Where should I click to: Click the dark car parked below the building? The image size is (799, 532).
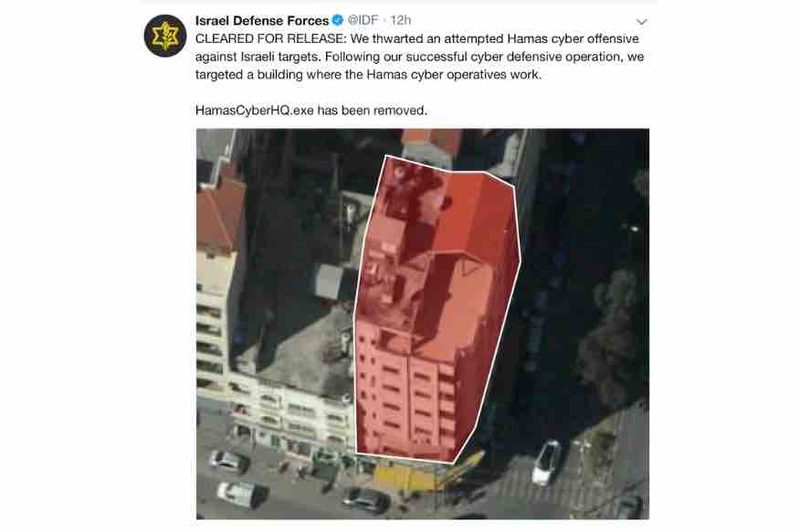[x=366, y=499]
